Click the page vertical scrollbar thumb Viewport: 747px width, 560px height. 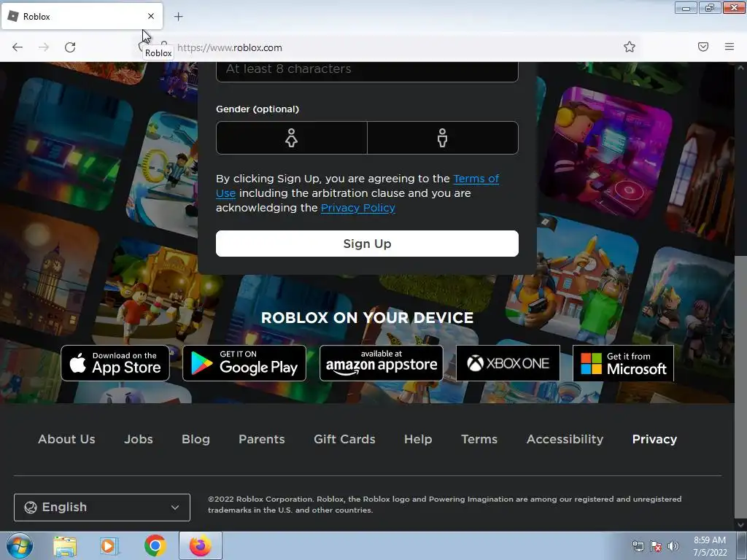coord(740,386)
